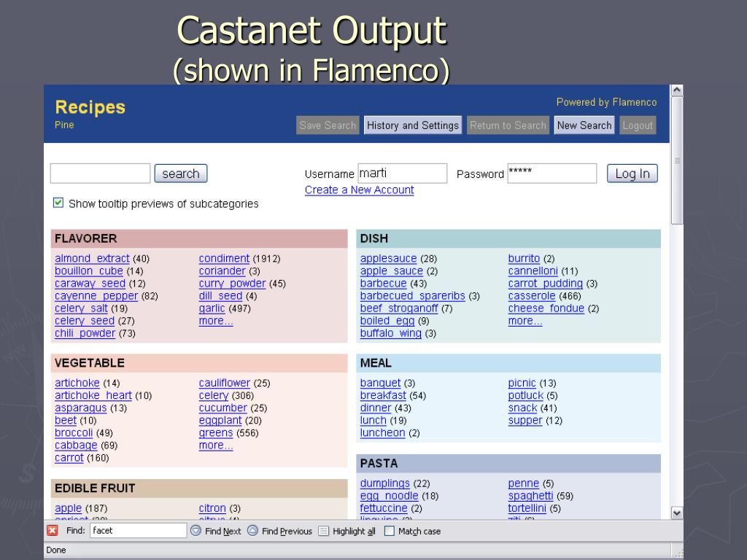This screenshot has height=560, width=747.
Task: Enable the Match case checkbox
Action: (x=390, y=531)
